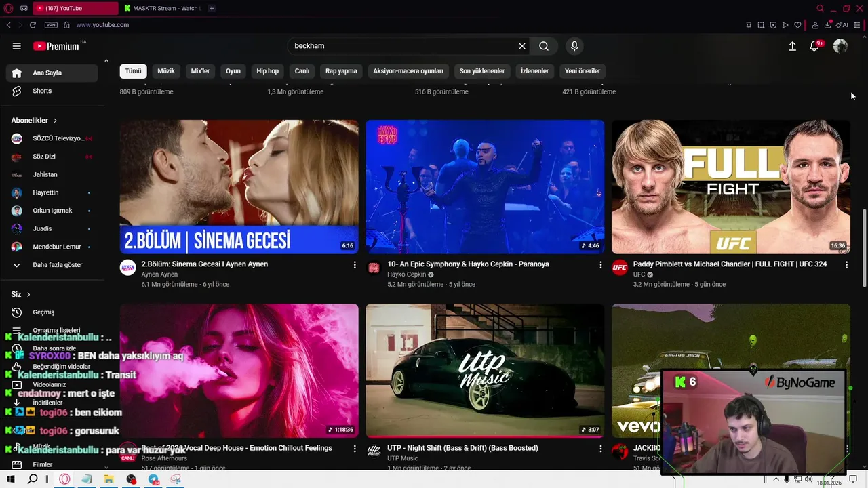Open Shorts in sidebar

coord(53,91)
